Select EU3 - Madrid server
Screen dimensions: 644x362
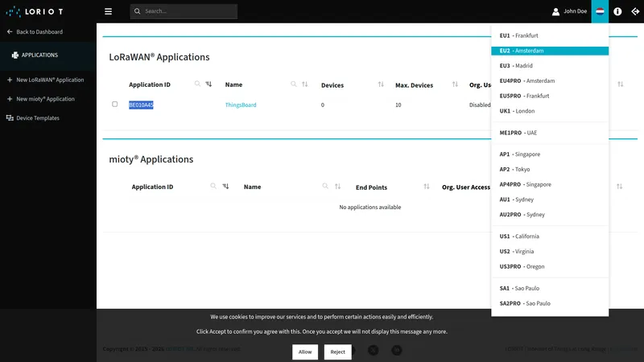coord(550,66)
